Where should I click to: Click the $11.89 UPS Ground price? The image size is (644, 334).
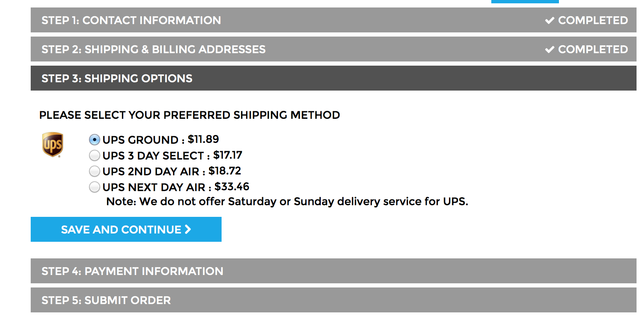coord(203,139)
